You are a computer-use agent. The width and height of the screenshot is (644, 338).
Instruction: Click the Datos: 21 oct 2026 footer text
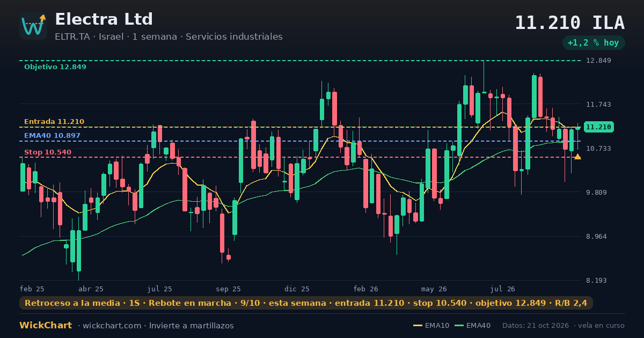pos(536,326)
